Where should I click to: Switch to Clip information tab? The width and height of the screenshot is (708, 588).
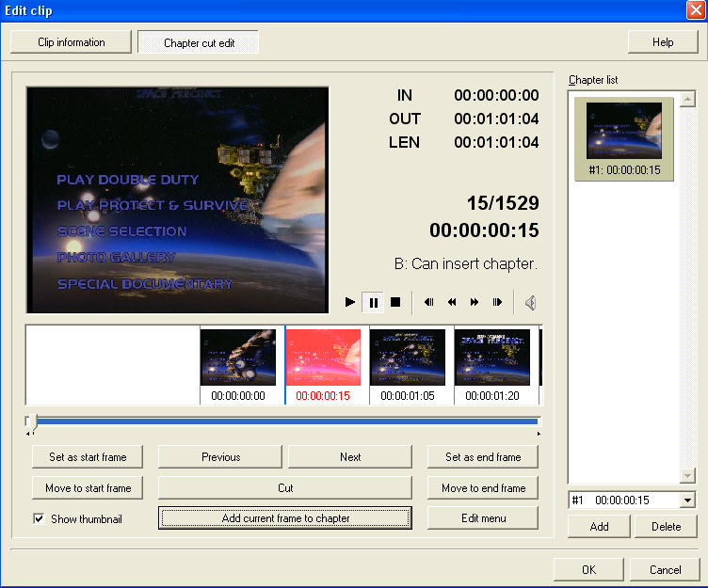point(71,42)
